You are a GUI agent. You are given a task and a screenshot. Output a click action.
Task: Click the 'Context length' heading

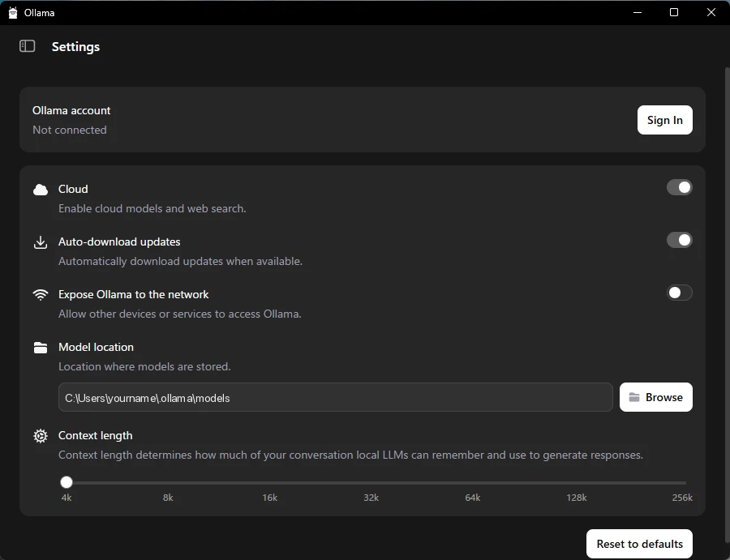click(x=96, y=435)
